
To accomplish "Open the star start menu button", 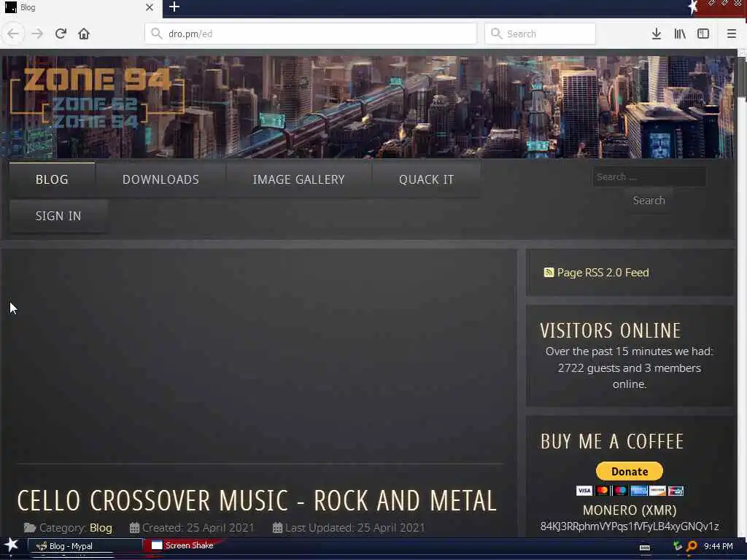I will [x=12, y=545].
